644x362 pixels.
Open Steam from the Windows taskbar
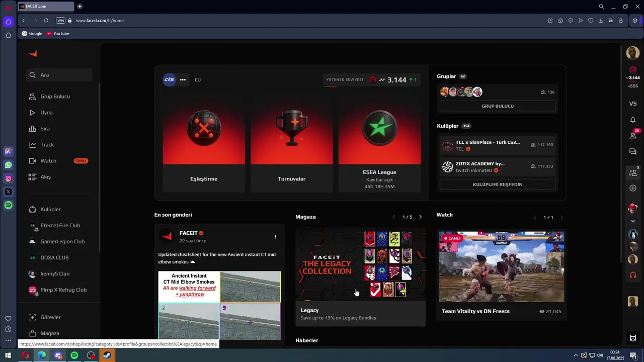pyautogui.click(x=107, y=355)
